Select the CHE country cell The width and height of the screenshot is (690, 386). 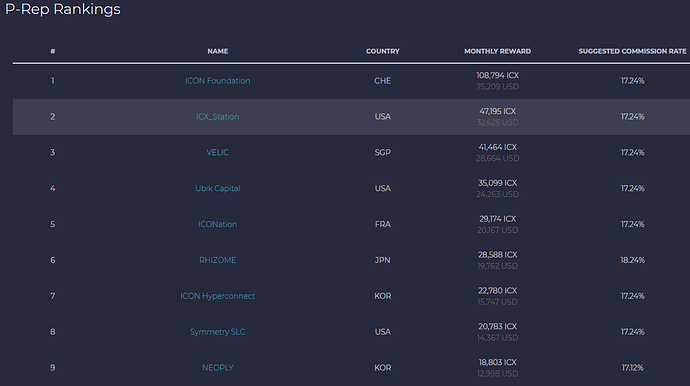[x=382, y=81]
